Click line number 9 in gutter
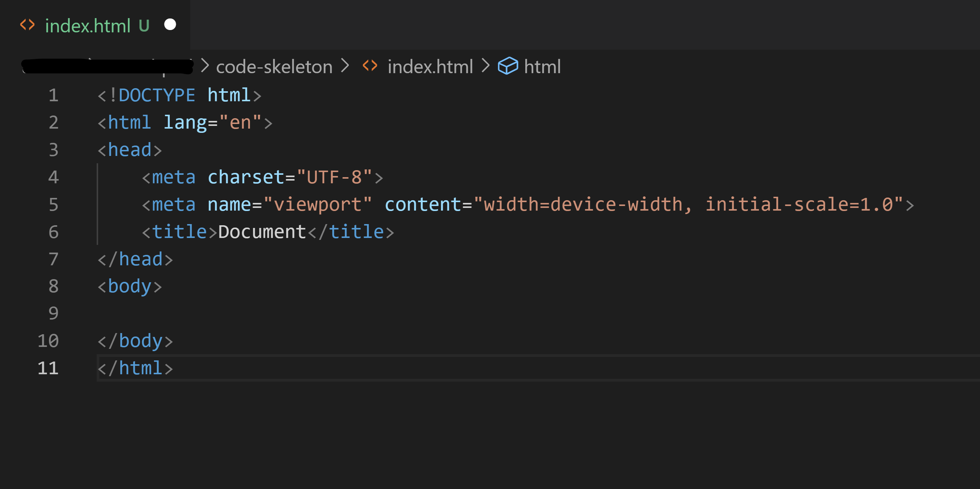 pyautogui.click(x=54, y=314)
